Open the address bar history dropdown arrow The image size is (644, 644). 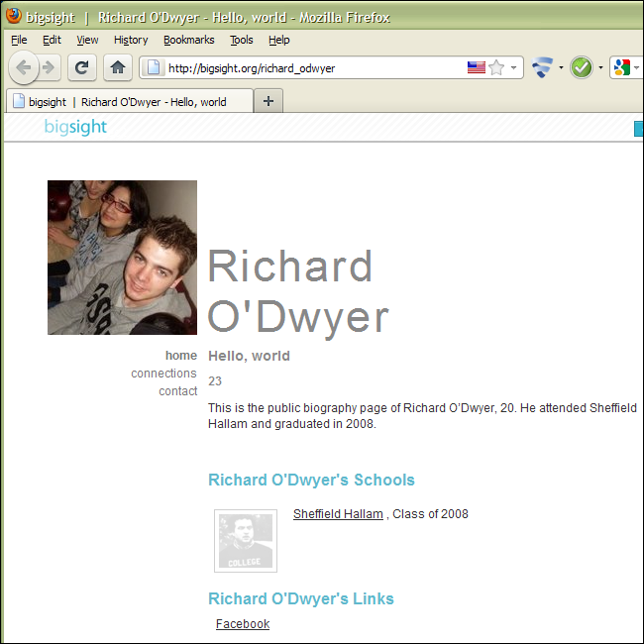(513, 67)
